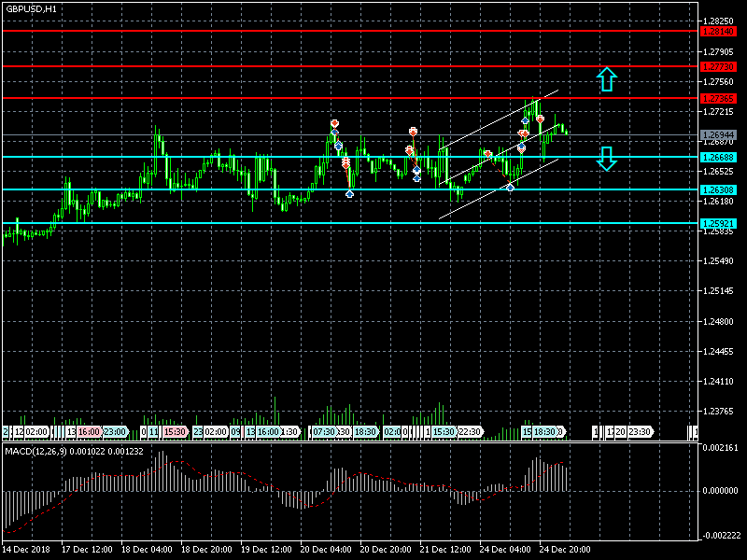The image size is (747, 560).
Task: Select the blue buy arrow touching lower channel line
Action: coord(510,188)
